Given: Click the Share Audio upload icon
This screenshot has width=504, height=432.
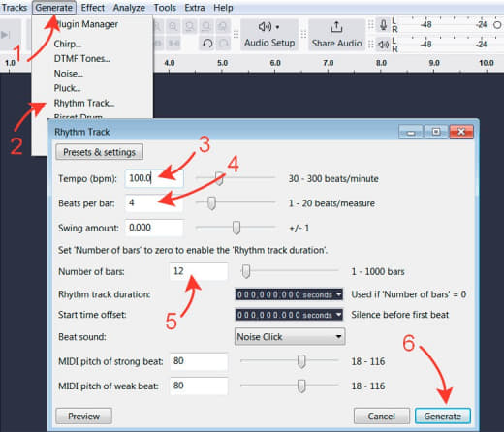Looking at the screenshot, I should click(336, 27).
